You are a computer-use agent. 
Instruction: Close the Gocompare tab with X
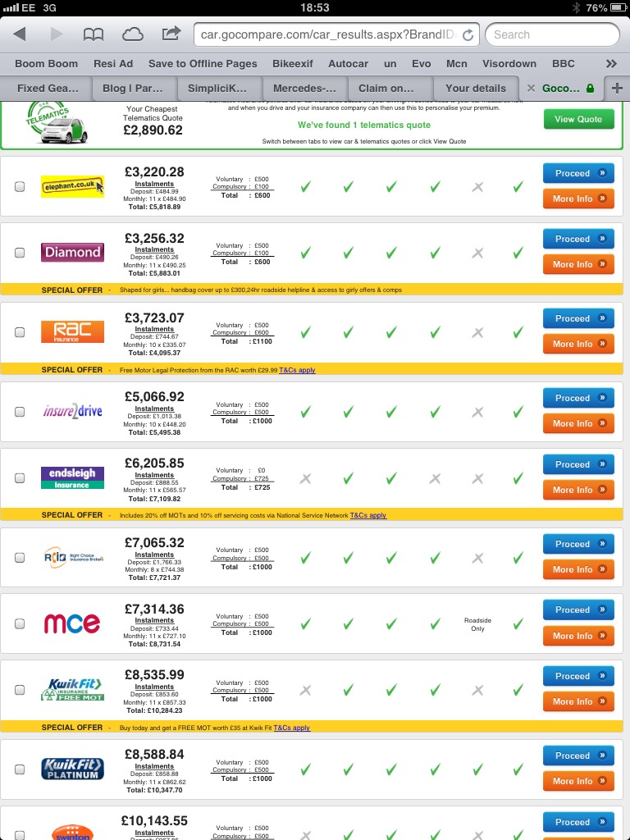(531, 89)
